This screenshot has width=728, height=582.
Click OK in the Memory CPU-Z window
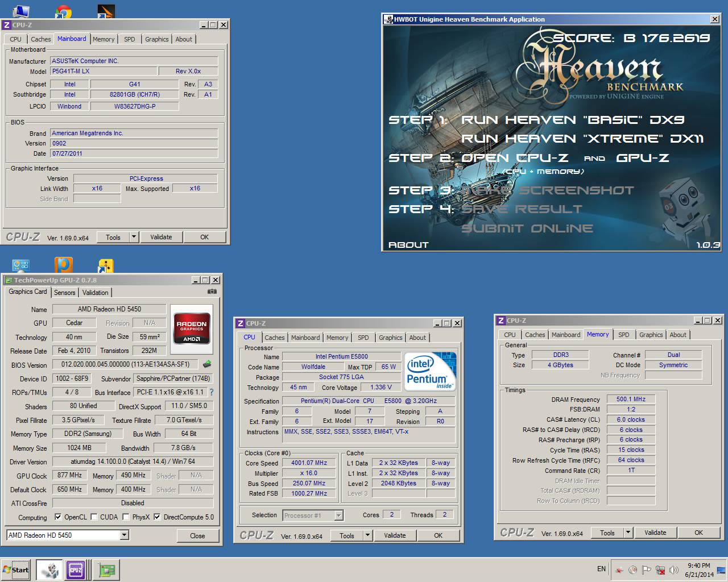click(698, 533)
